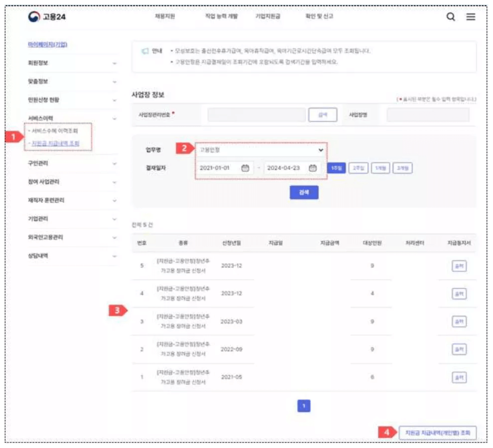Open the search magnifier icon in header
This screenshot has height=448, width=493.
451,17
